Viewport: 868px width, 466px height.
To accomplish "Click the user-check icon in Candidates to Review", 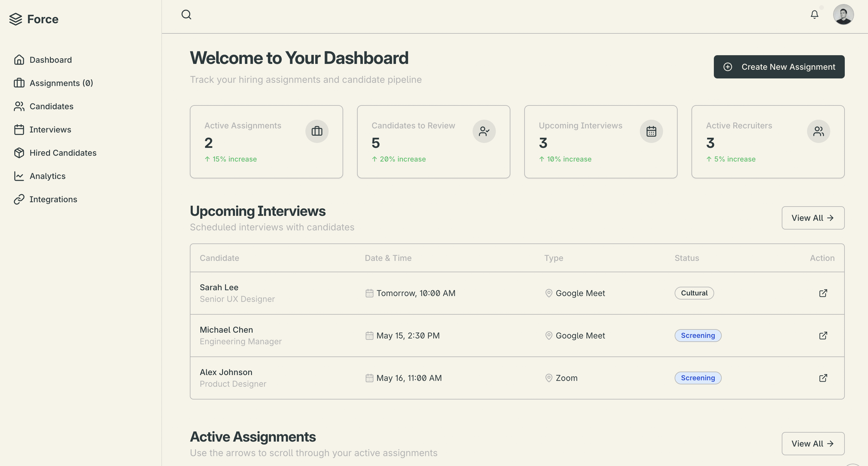I will coord(484,131).
